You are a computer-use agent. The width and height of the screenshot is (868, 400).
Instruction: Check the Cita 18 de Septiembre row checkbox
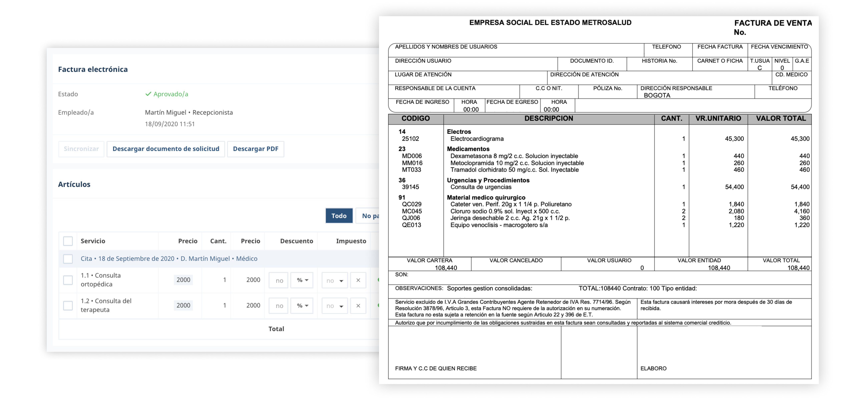pyautogui.click(x=68, y=259)
